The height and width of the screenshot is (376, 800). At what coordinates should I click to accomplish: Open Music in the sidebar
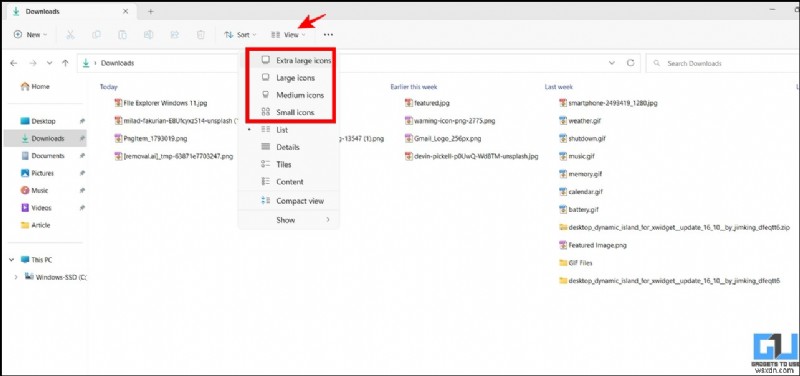(x=34, y=190)
